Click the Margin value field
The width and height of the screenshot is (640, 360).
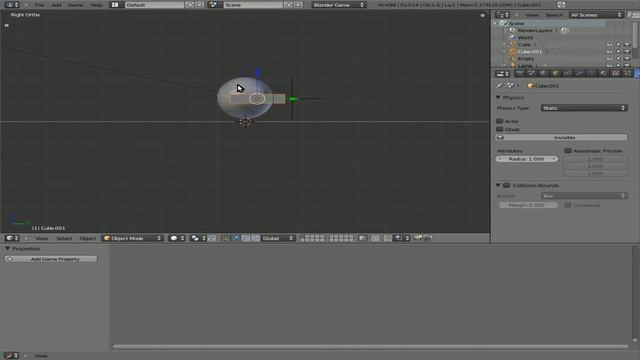[x=527, y=205]
